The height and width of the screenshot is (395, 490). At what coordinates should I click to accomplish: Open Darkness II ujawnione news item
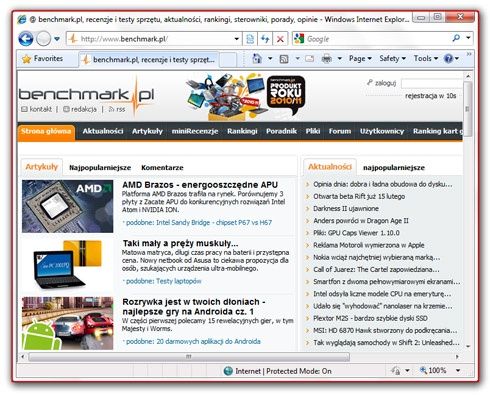click(346, 209)
